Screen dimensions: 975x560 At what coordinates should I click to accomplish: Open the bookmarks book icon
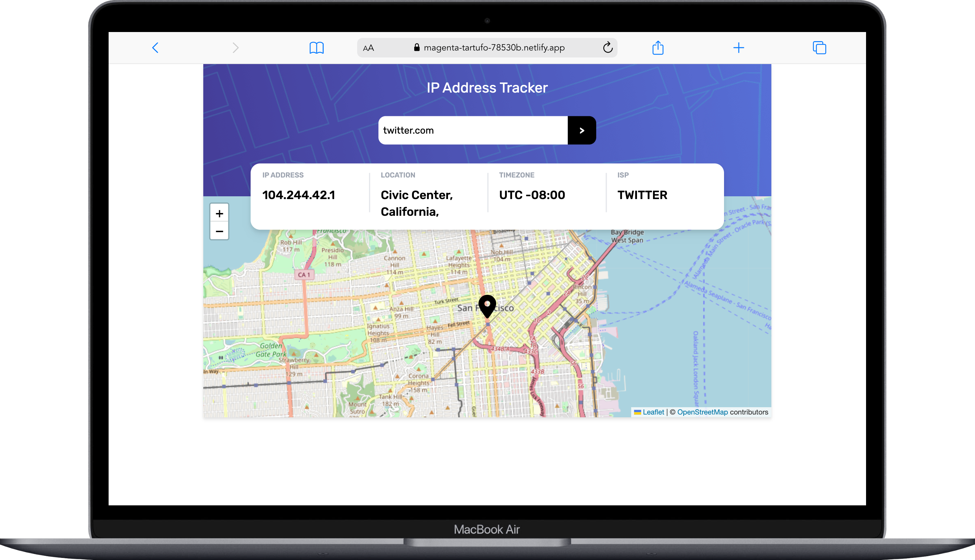pyautogui.click(x=316, y=48)
